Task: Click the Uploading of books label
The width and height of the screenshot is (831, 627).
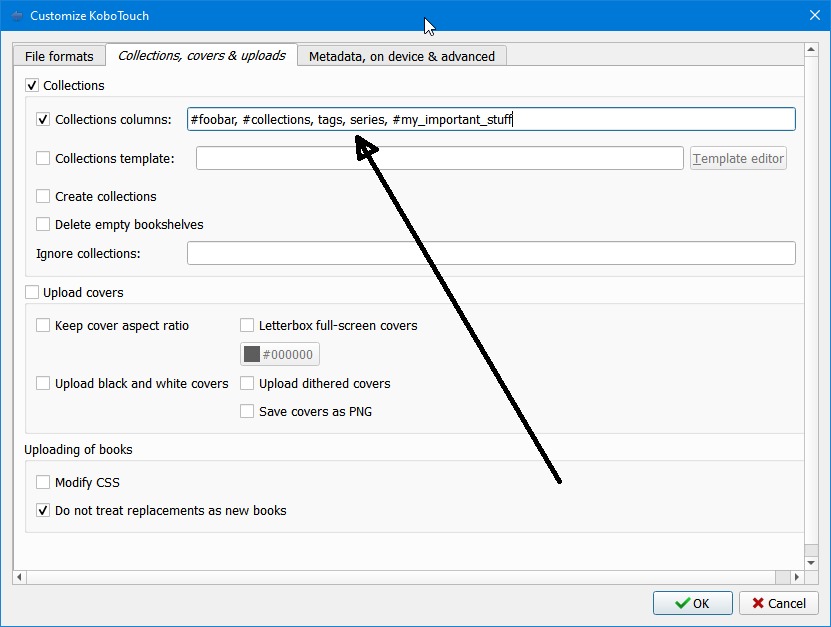Action: [78, 449]
